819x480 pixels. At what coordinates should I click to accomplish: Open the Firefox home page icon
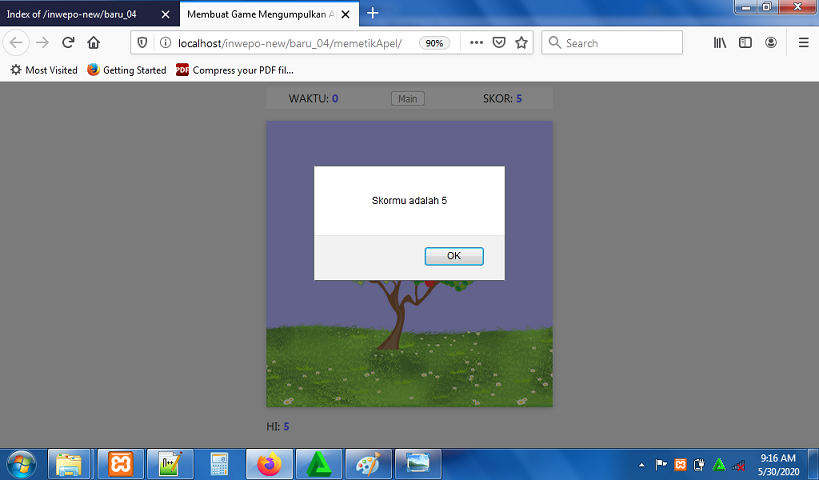(93, 43)
